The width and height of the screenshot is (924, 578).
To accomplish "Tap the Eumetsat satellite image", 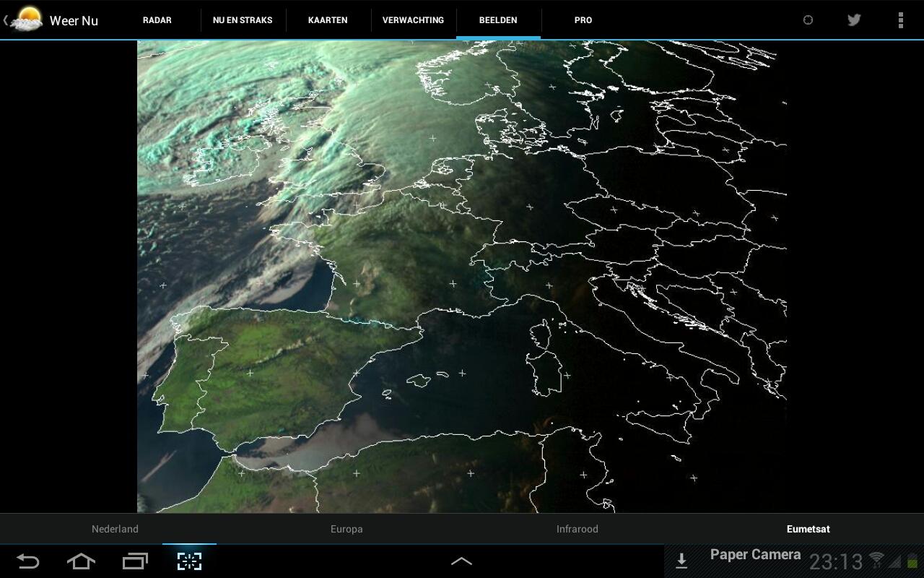I will (x=808, y=529).
